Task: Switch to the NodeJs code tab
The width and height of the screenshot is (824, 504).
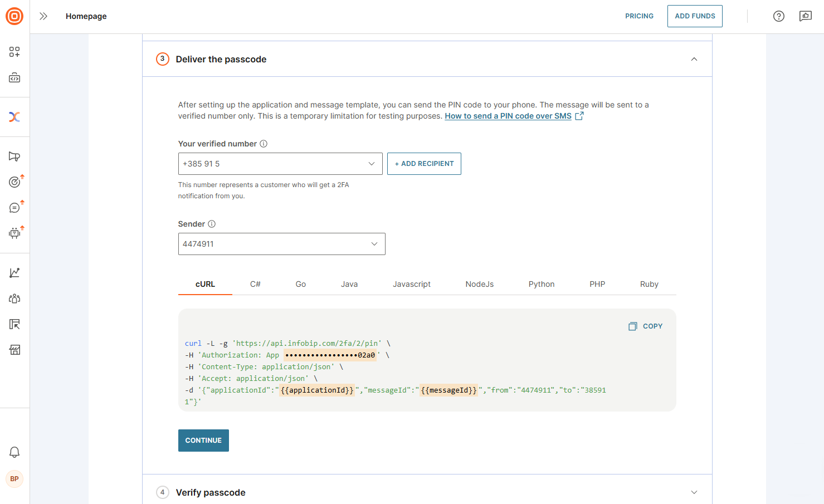Action: (x=480, y=284)
